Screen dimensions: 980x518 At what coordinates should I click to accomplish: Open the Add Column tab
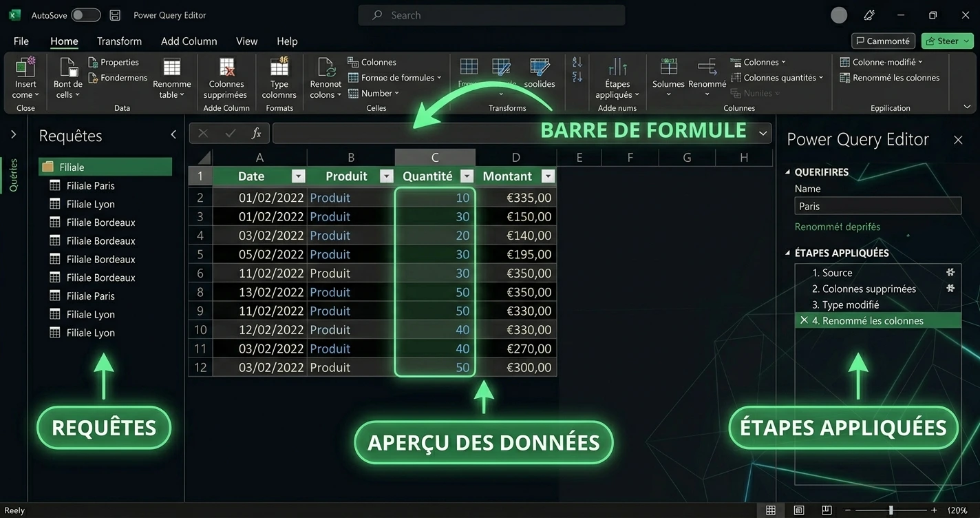click(189, 41)
